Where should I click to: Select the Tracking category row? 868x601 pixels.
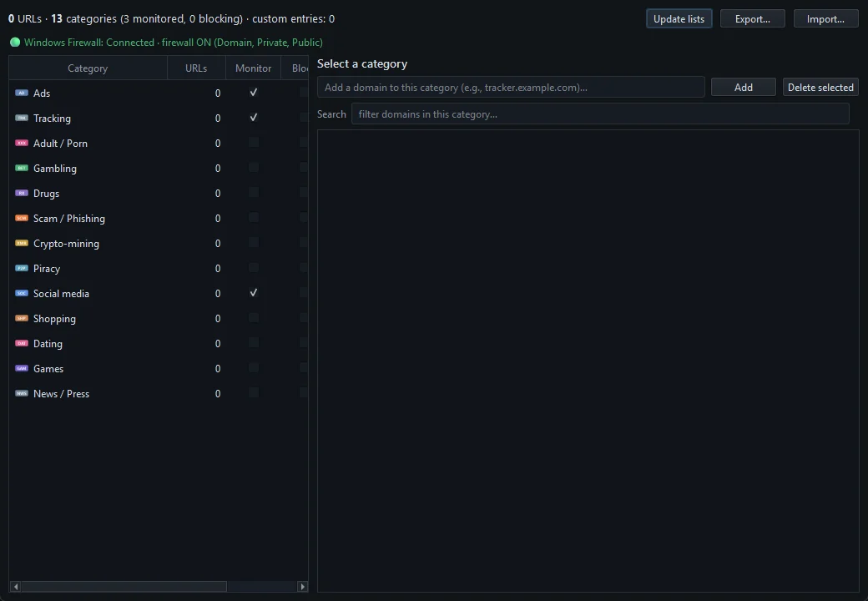coord(159,118)
